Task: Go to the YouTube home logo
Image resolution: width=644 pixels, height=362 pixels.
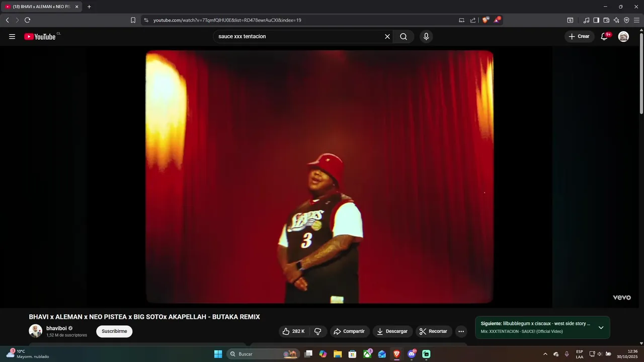Action: 40,37
